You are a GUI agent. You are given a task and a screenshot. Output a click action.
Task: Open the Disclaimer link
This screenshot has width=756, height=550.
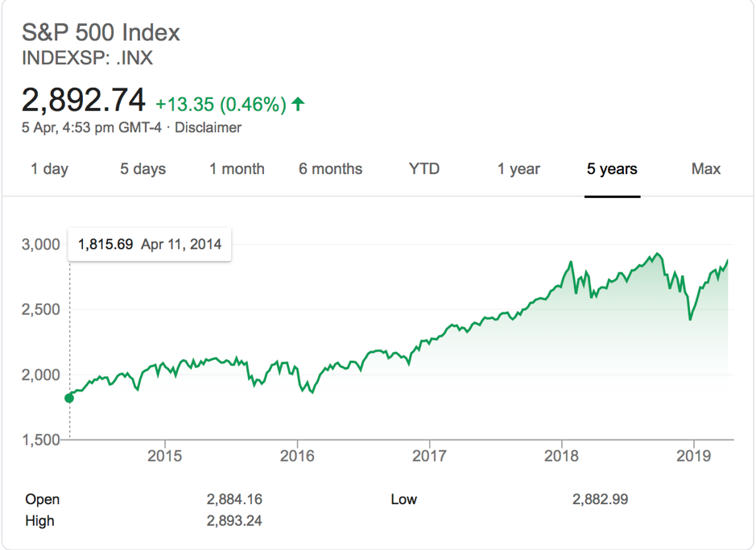[208, 127]
